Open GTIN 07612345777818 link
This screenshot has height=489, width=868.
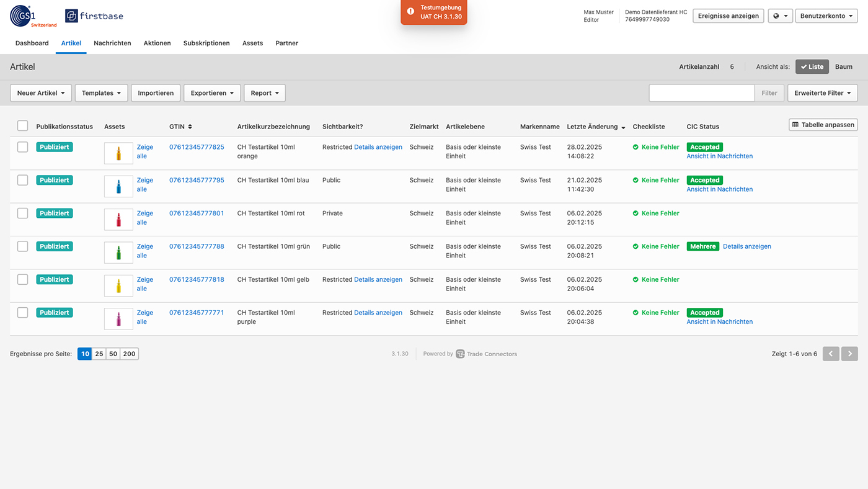197,279
